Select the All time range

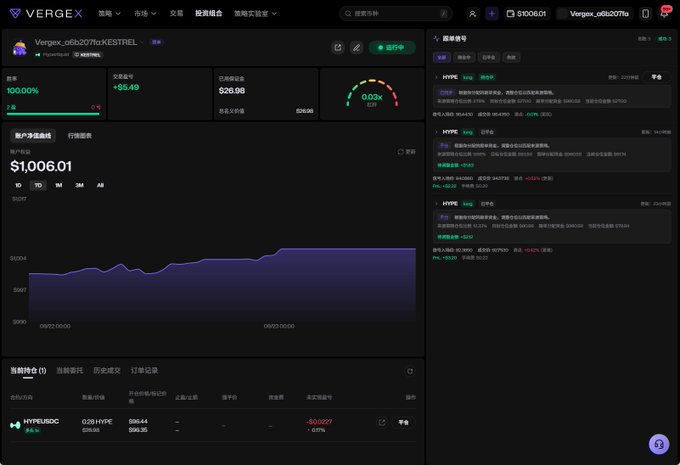pyautogui.click(x=100, y=185)
